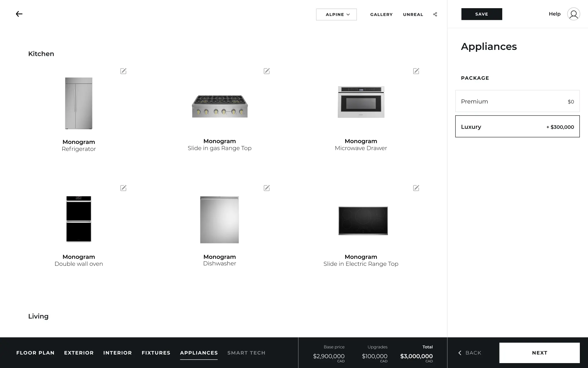Edit the Microwave Drawer appliance
Screen dimensions: 588x368
(x=416, y=71)
